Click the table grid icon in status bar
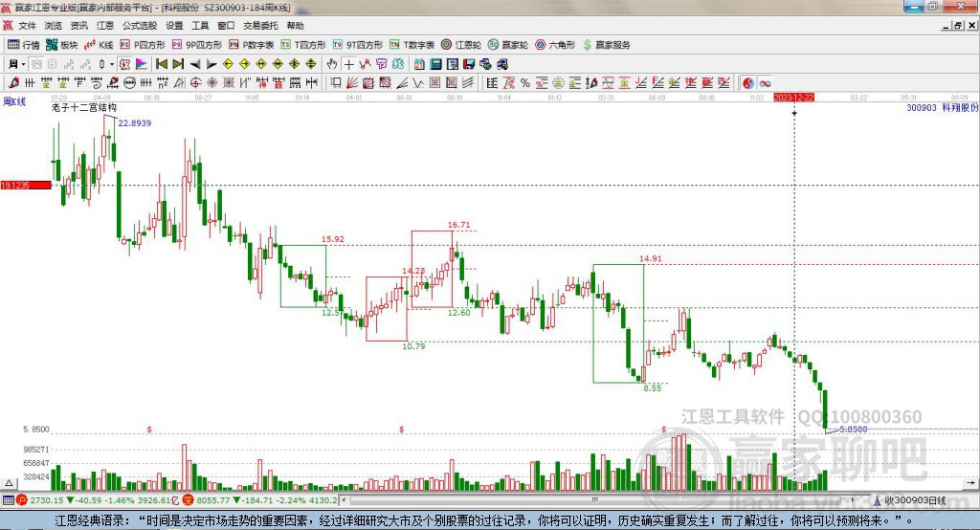The width and height of the screenshot is (980, 530). 8,500
